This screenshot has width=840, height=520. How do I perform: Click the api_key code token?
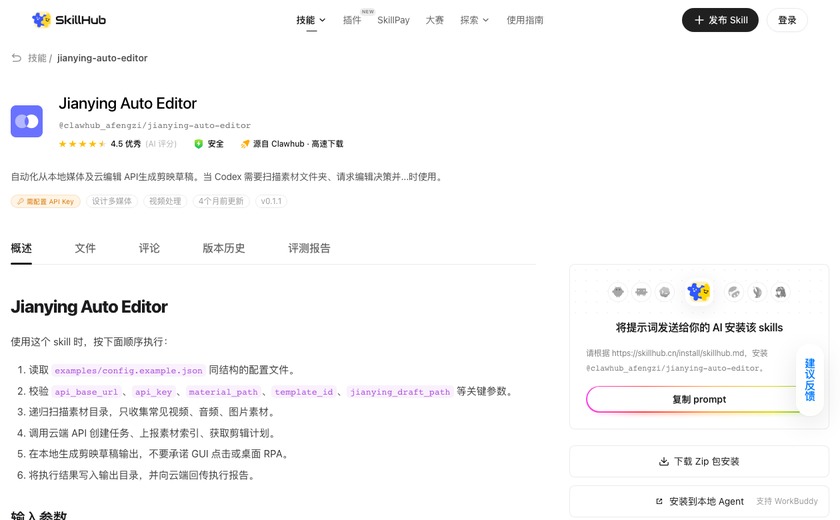(154, 392)
